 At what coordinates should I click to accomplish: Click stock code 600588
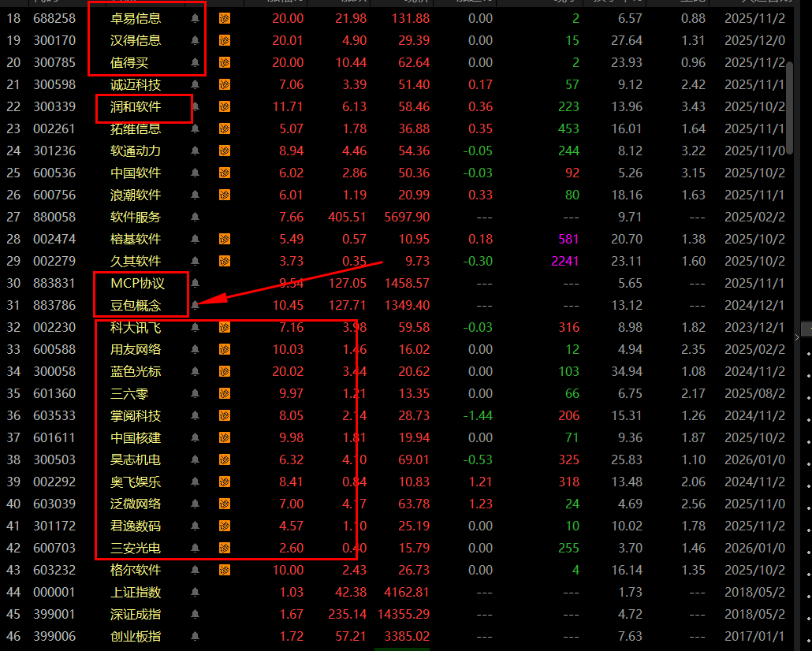[x=54, y=350]
